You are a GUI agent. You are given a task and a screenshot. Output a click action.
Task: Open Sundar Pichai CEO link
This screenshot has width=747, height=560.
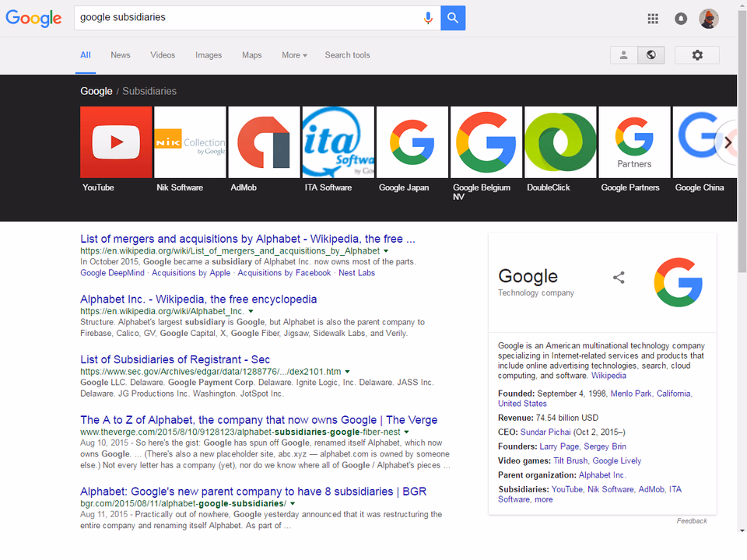pos(545,432)
